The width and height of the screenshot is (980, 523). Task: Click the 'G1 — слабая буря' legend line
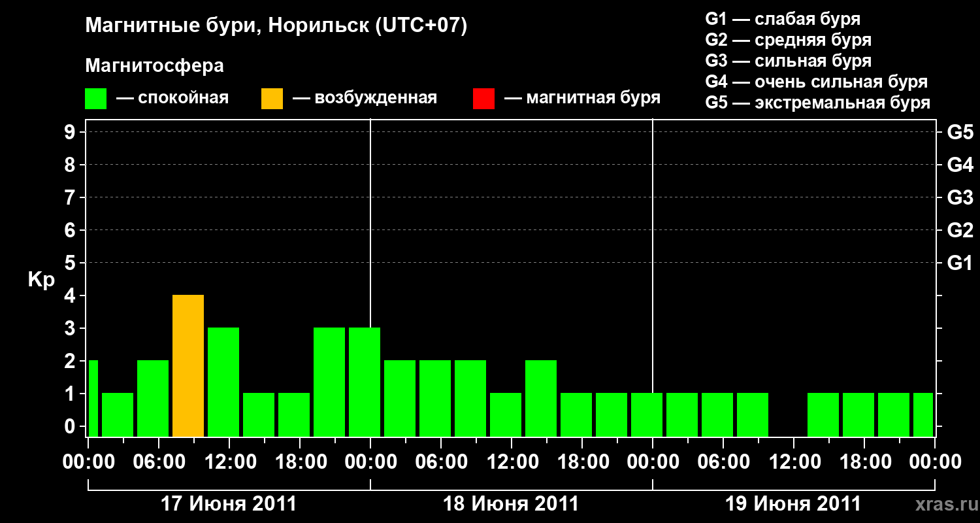point(783,19)
